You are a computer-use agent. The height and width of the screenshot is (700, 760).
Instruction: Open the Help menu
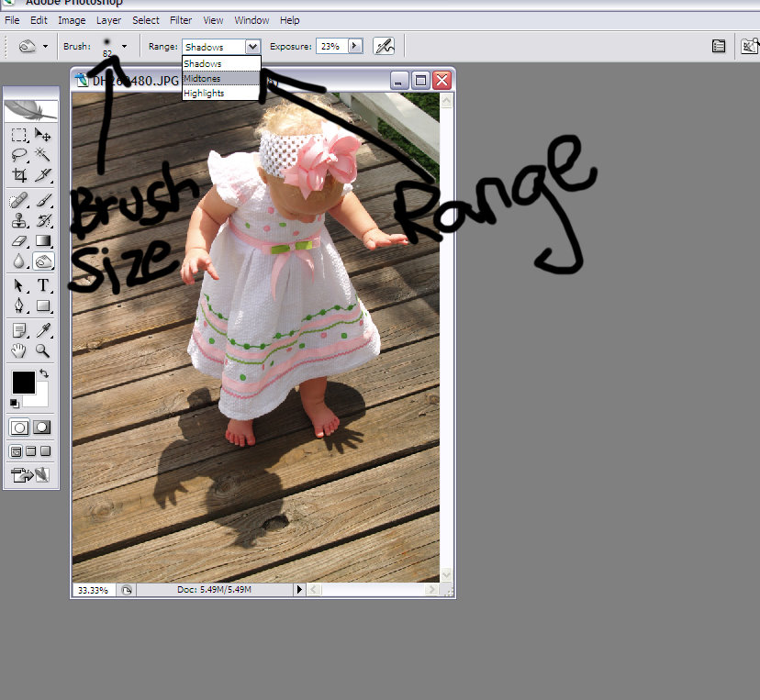click(289, 20)
